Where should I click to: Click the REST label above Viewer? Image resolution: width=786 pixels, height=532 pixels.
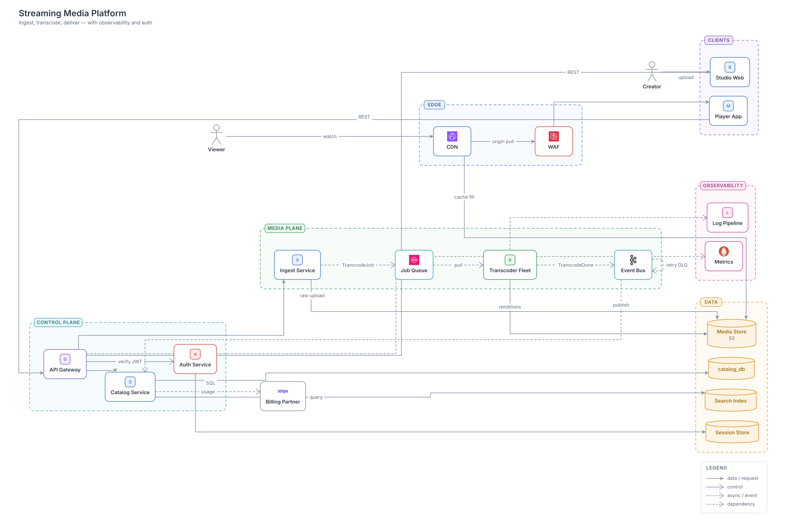[x=364, y=117]
